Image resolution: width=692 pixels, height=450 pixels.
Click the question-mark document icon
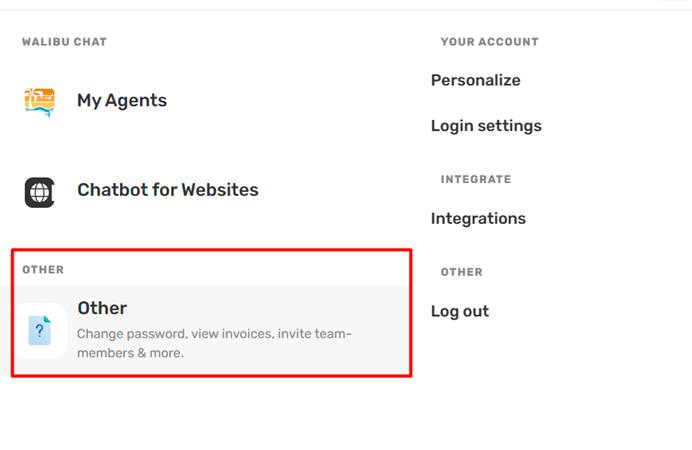click(40, 330)
